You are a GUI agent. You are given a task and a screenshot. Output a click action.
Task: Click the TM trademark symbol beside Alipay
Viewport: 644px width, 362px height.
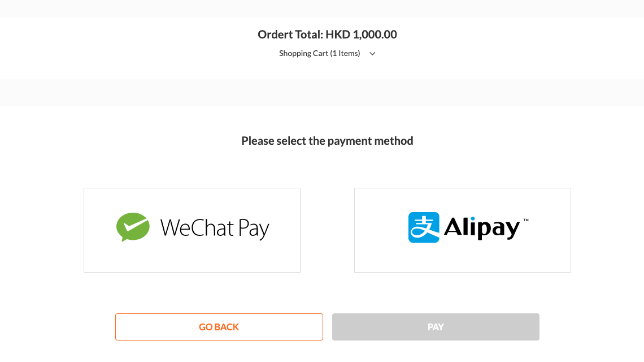click(x=526, y=220)
